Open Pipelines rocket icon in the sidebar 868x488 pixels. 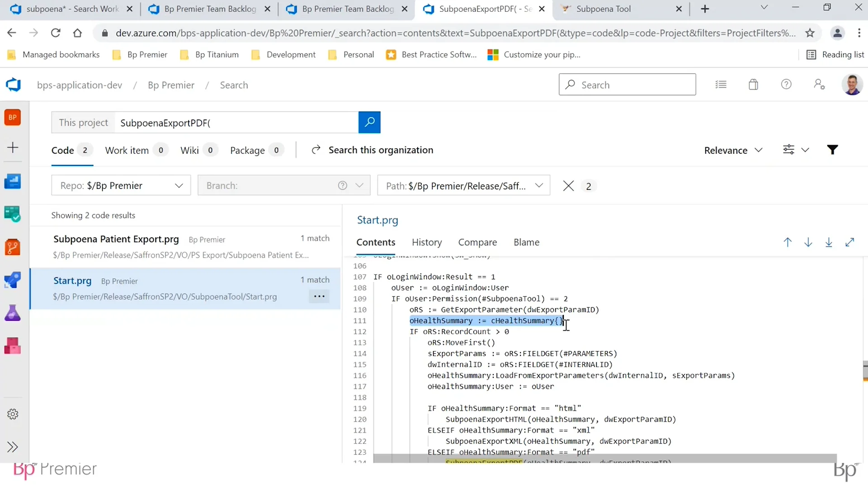(x=13, y=280)
